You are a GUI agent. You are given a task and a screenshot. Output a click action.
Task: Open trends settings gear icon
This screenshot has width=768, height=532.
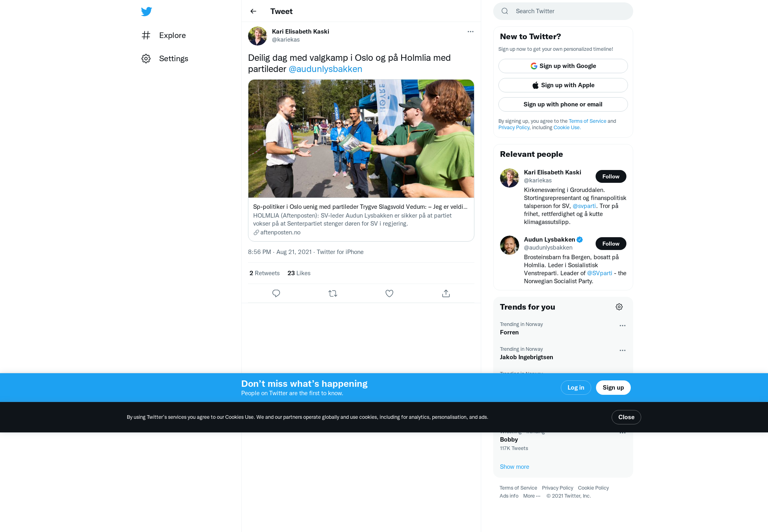click(619, 307)
